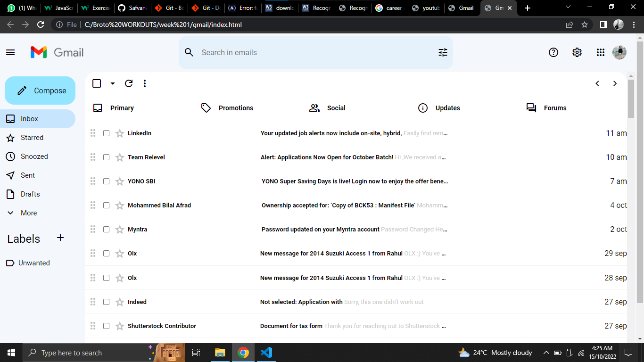The width and height of the screenshot is (644, 362).
Task: Open the Starred folder
Action: pos(32,138)
